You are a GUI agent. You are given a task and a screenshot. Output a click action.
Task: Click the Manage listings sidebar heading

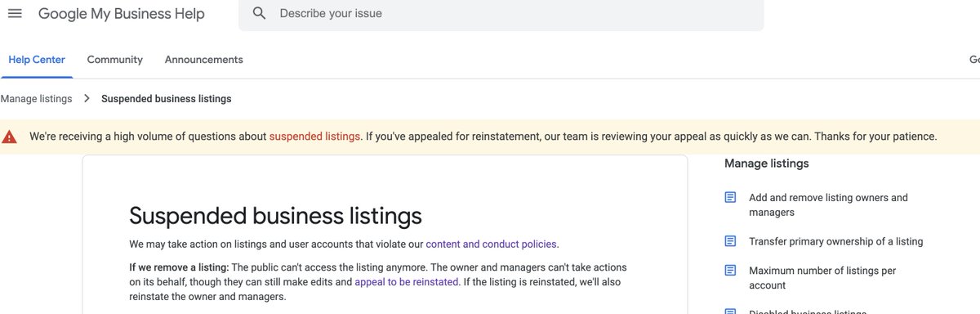pos(767,164)
